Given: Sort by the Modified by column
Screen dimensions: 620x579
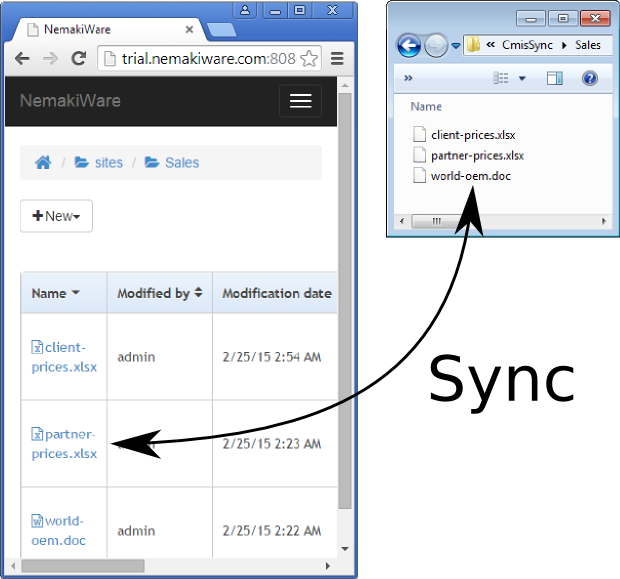Looking at the screenshot, I should click(x=160, y=293).
